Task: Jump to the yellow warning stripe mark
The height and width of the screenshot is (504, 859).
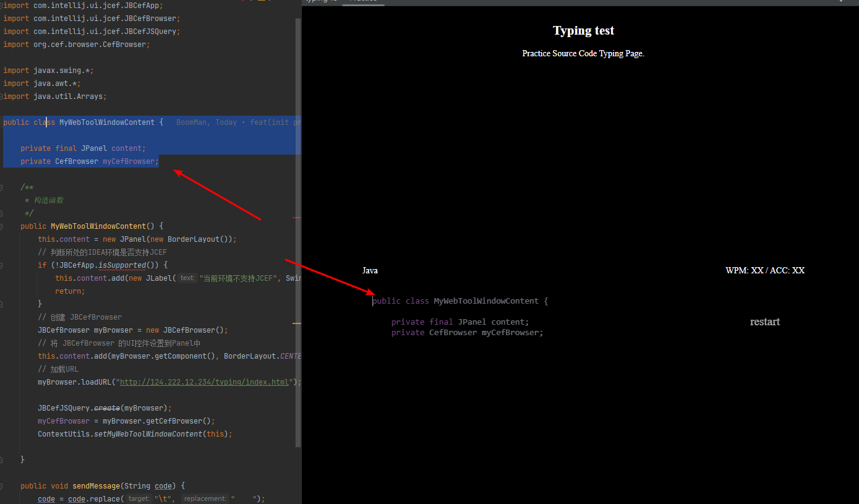Action: coord(297,323)
